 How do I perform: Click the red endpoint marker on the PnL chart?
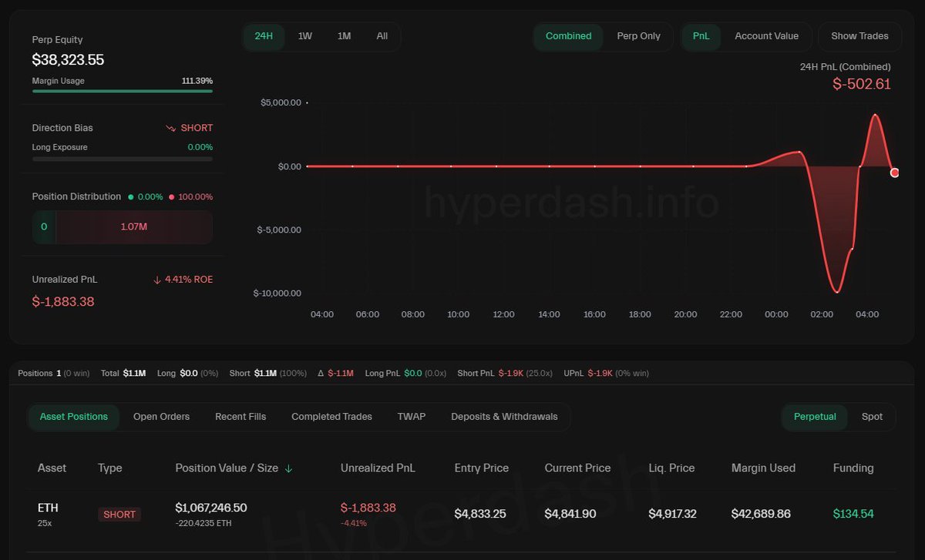tap(894, 173)
